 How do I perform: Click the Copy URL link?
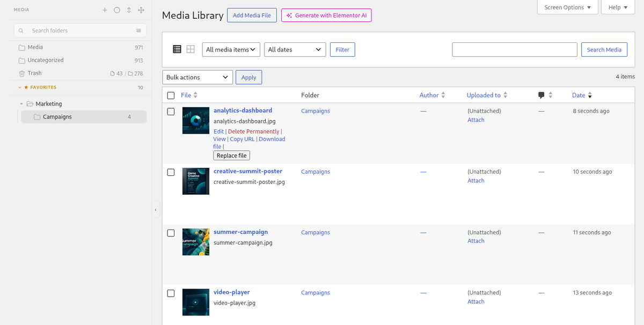242,139
